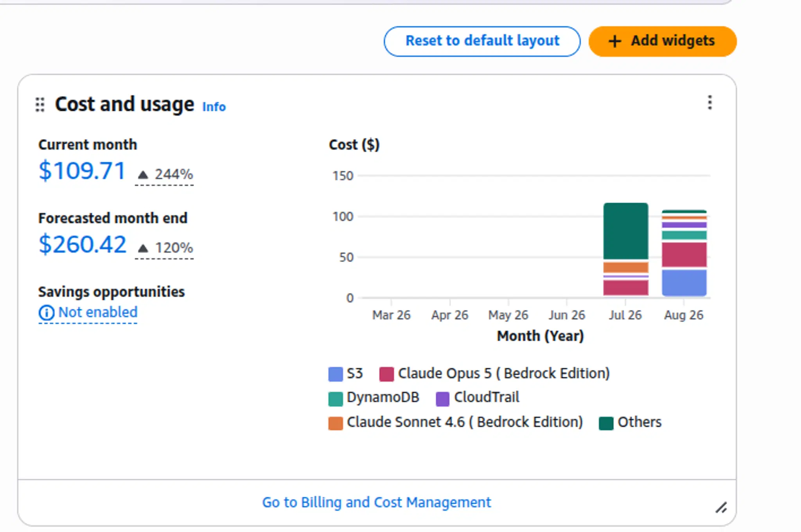Click info icon beside Not enabled
The image size is (801, 532).
47,313
